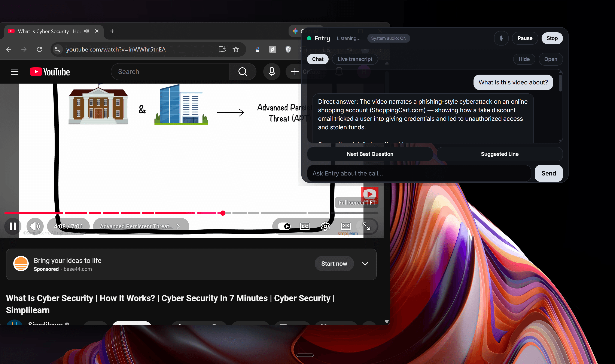The height and width of the screenshot is (364, 615).
Task: Expand the sponsored ad chevron
Action: tap(365, 264)
